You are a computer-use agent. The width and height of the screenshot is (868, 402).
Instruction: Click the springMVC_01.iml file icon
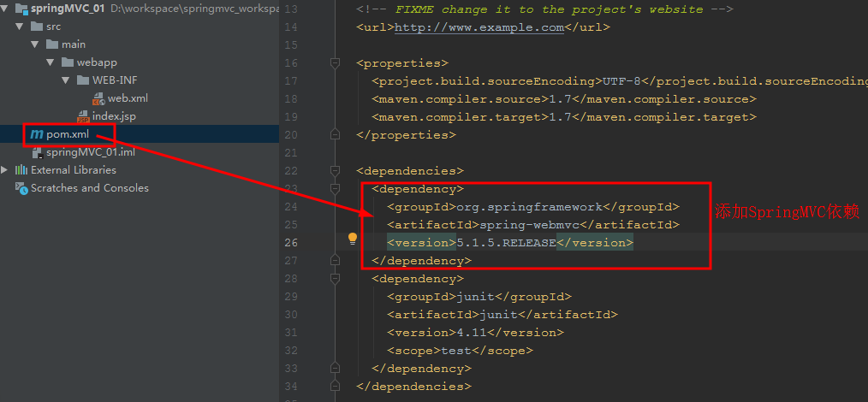pos(37,152)
